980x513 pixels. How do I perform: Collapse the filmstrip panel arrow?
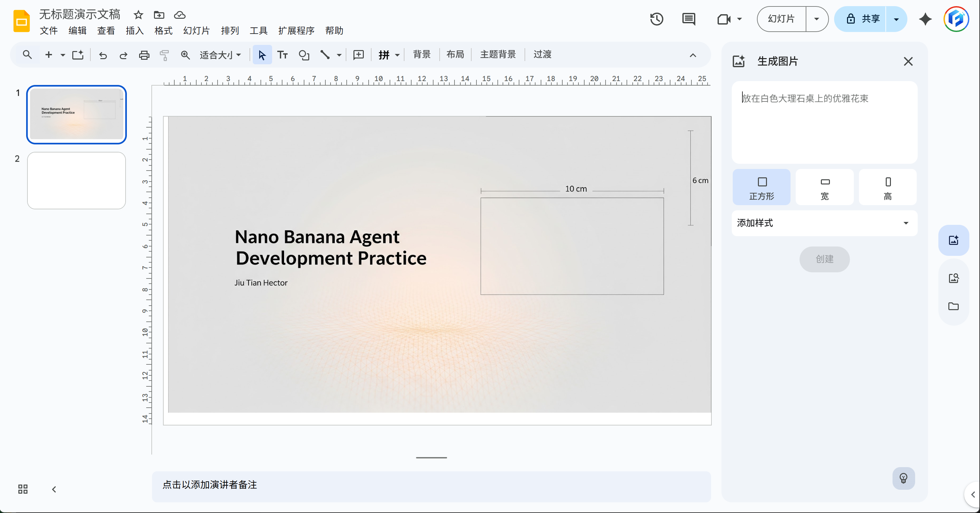[x=54, y=489]
